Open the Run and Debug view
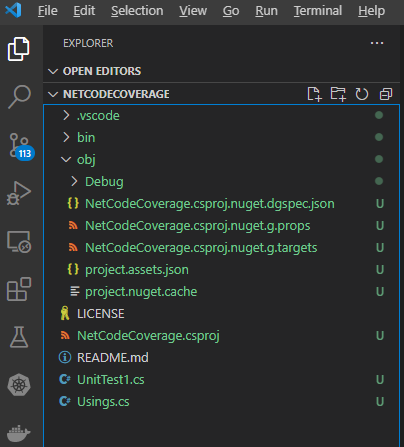This screenshot has width=404, height=447. [19, 193]
